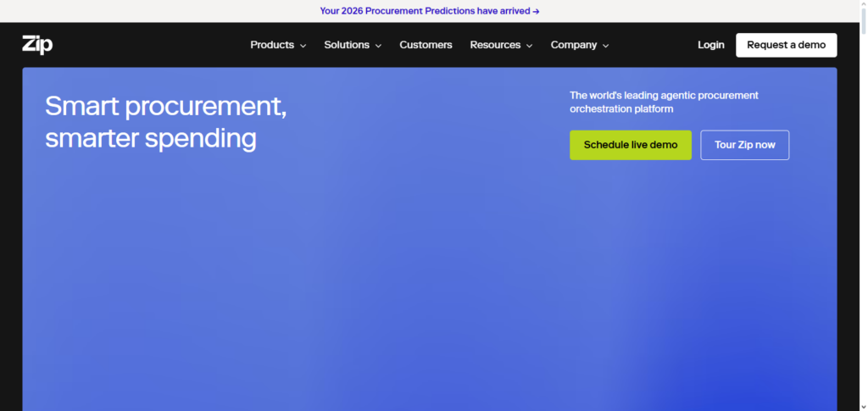Viewport: 868px width, 411px height.
Task: Select the Resources nav label
Action: [x=495, y=45]
